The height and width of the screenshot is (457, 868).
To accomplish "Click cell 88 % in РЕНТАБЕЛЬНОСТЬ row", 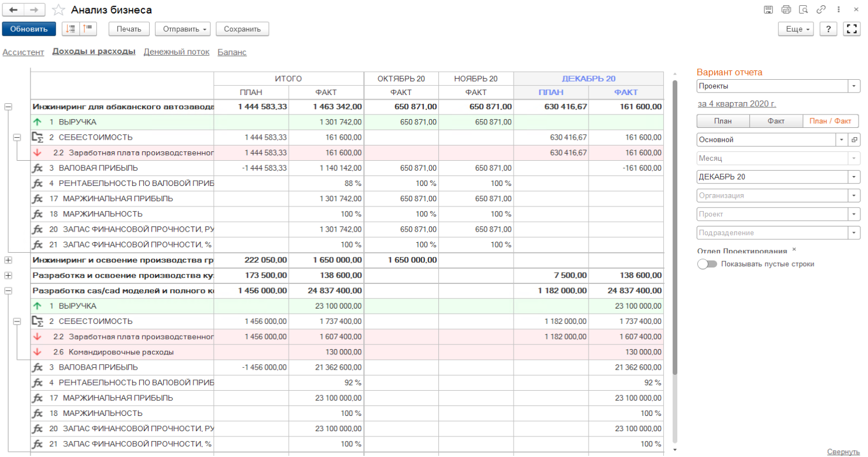I will (x=326, y=184).
